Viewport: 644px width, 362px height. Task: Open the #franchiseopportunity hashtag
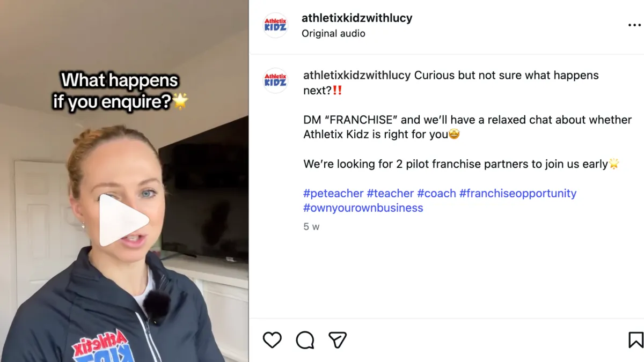(x=518, y=193)
